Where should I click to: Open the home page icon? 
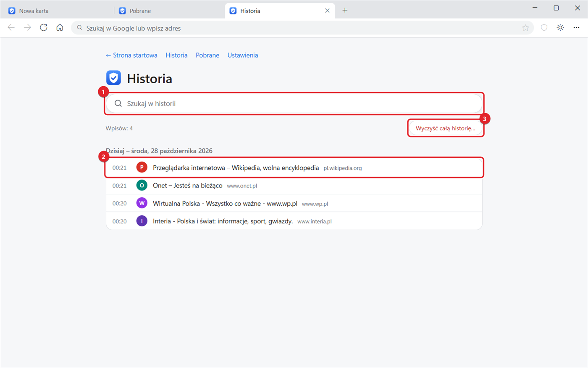(60, 28)
